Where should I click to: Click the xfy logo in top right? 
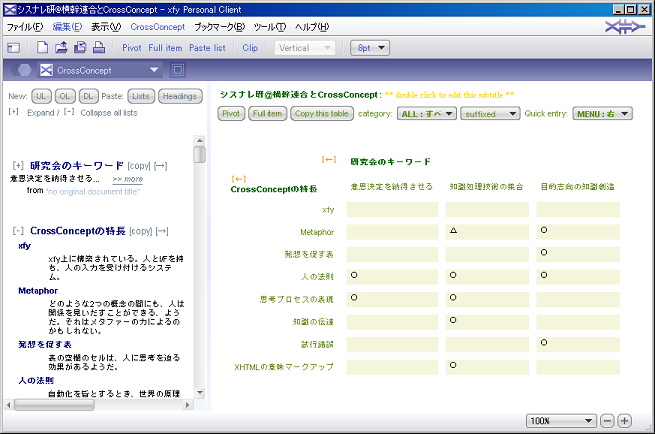tap(625, 28)
